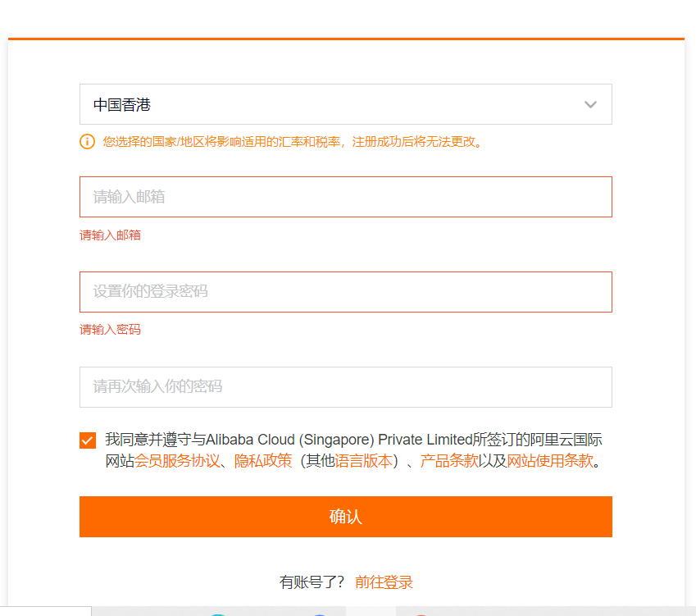Open the 会员服务协议 link
696x616 pixels.
(177, 461)
